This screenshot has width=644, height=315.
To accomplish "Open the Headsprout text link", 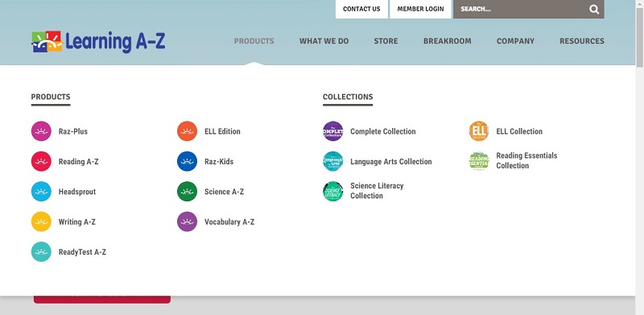I will [77, 192].
